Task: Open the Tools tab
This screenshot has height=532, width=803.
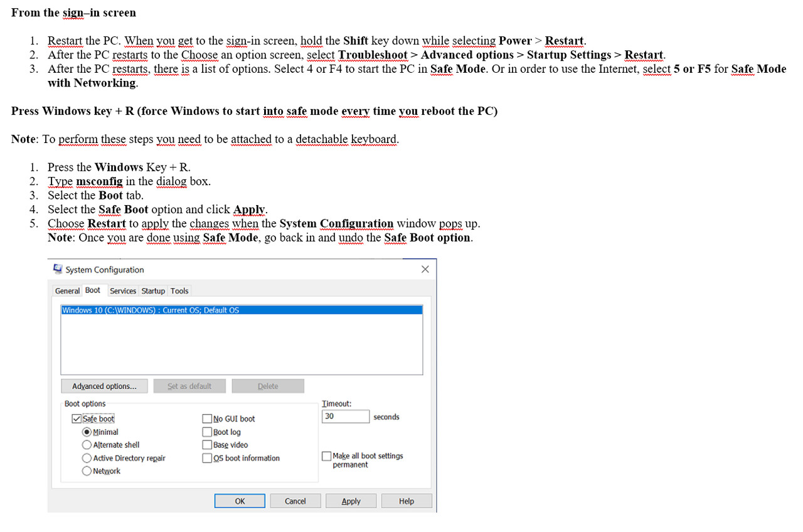Action: click(179, 291)
